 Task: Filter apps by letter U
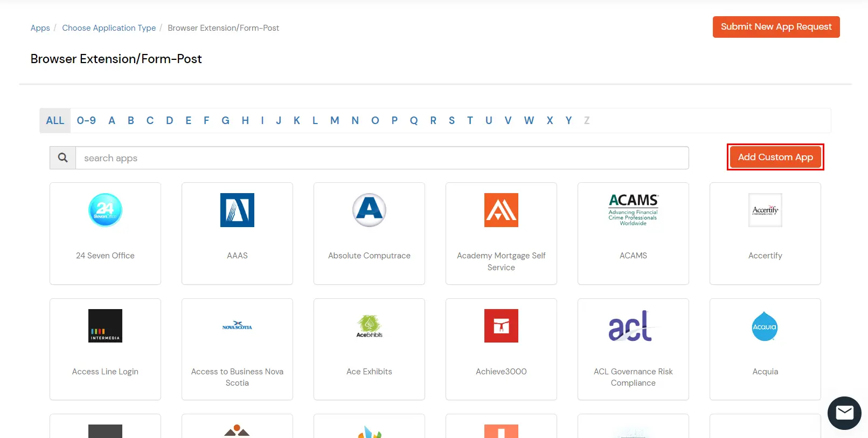(489, 120)
